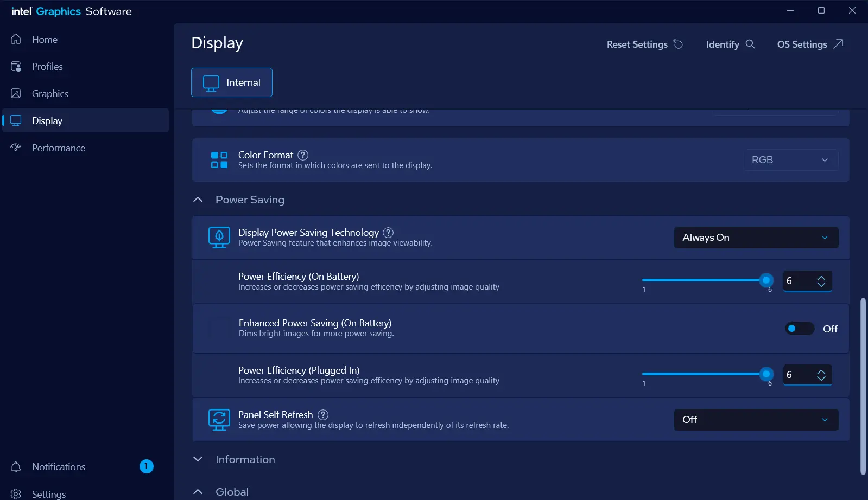Go to Home in sidebar

pyautogui.click(x=86, y=39)
